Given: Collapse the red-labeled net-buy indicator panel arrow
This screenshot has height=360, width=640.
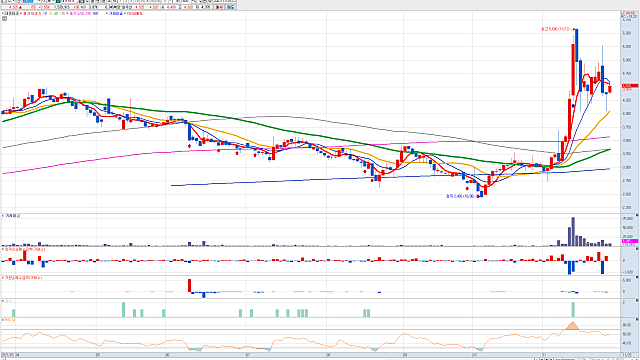Looking at the screenshot, I should [3, 278].
